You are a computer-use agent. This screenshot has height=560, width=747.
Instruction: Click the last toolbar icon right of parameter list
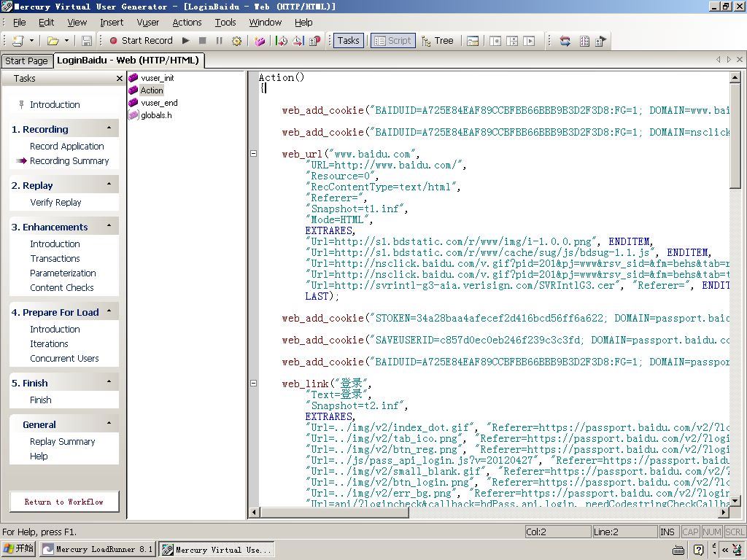click(x=601, y=41)
